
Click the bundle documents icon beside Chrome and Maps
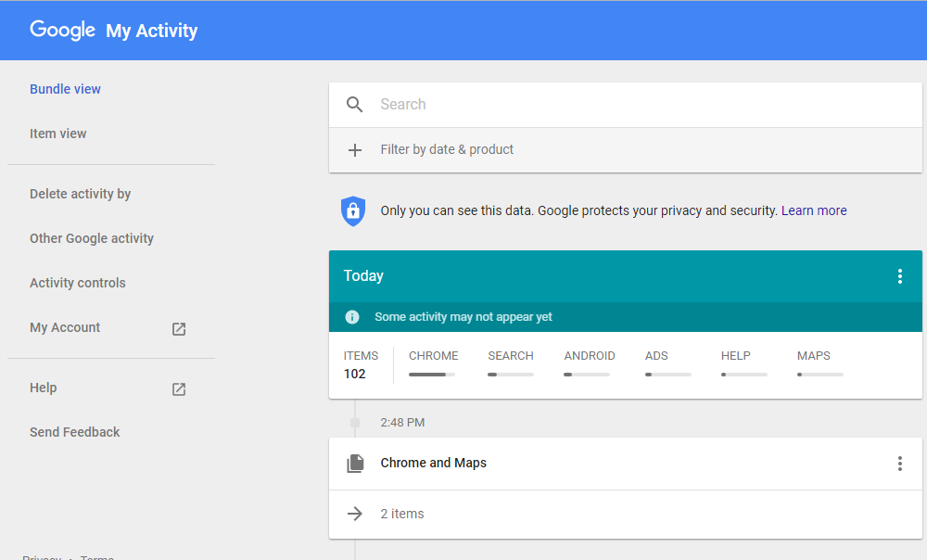coord(355,464)
